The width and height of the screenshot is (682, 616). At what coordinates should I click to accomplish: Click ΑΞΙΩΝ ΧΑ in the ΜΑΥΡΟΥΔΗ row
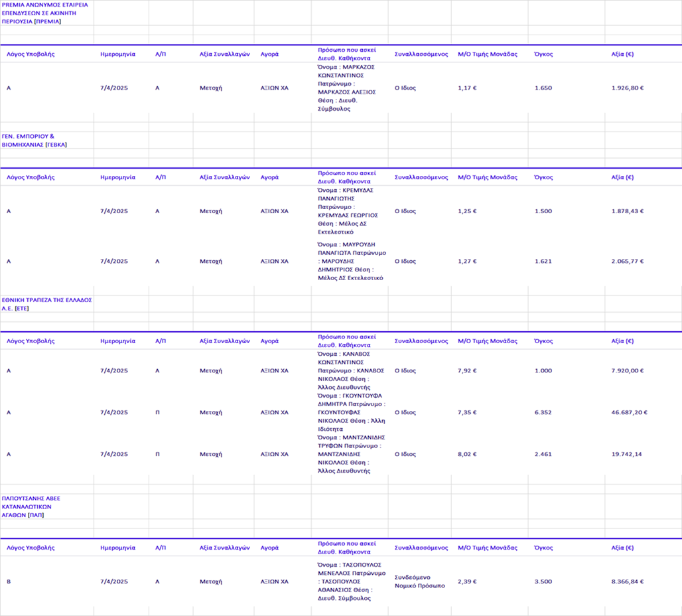pos(275,261)
